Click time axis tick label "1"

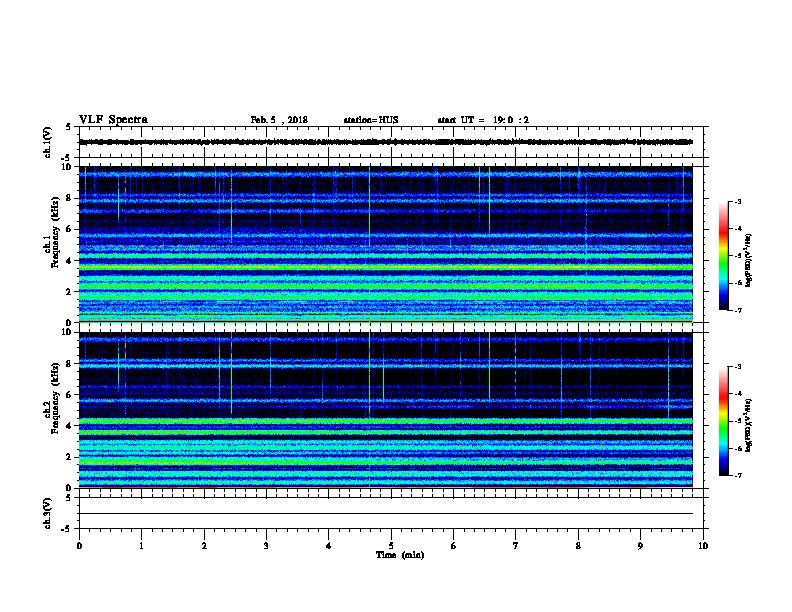coord(141,546)
